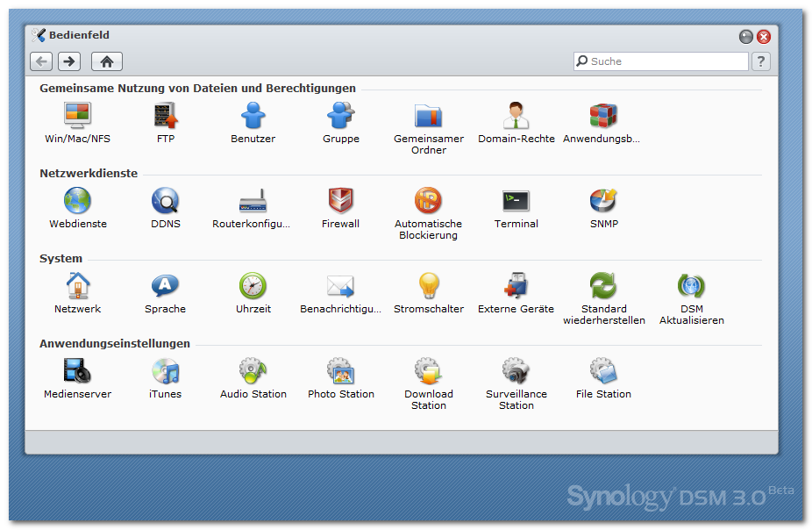Open the Photo Station settings icon

click(341, 371)
